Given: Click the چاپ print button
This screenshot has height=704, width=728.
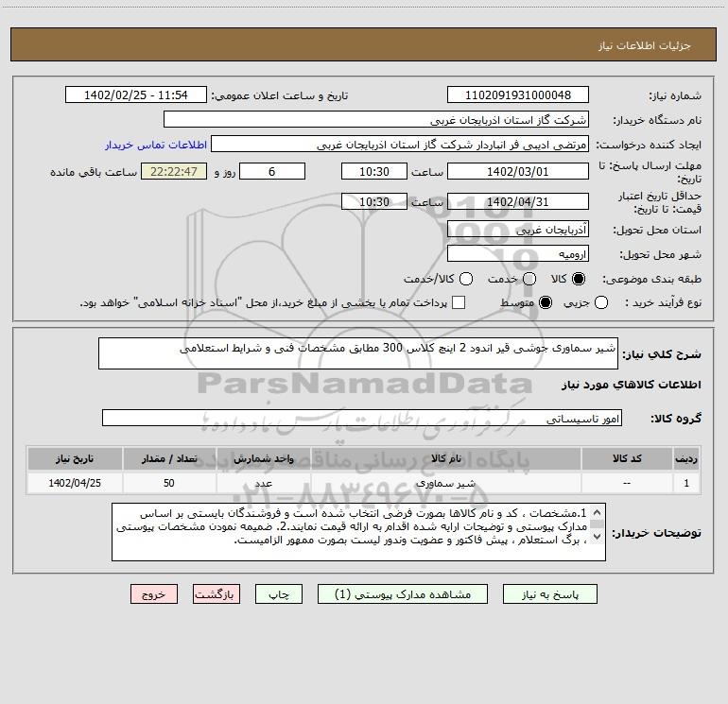Looking at the screenshot, I should click(x=279, y=594).
